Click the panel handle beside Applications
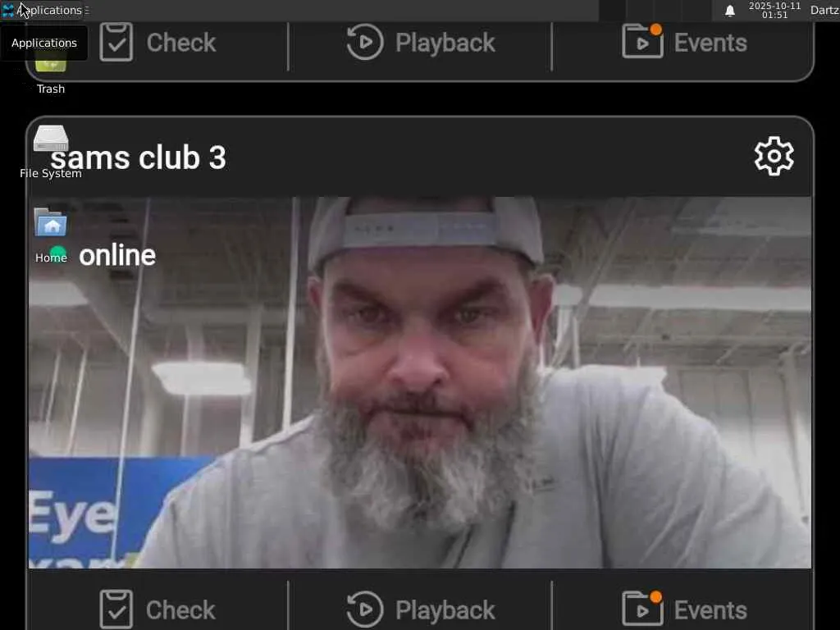 click(87, 10)
